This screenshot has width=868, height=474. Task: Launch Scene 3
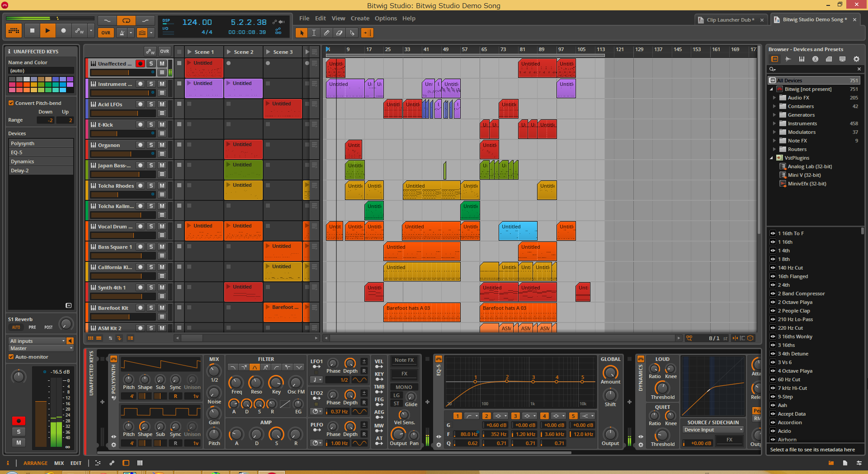click(269, 52)
